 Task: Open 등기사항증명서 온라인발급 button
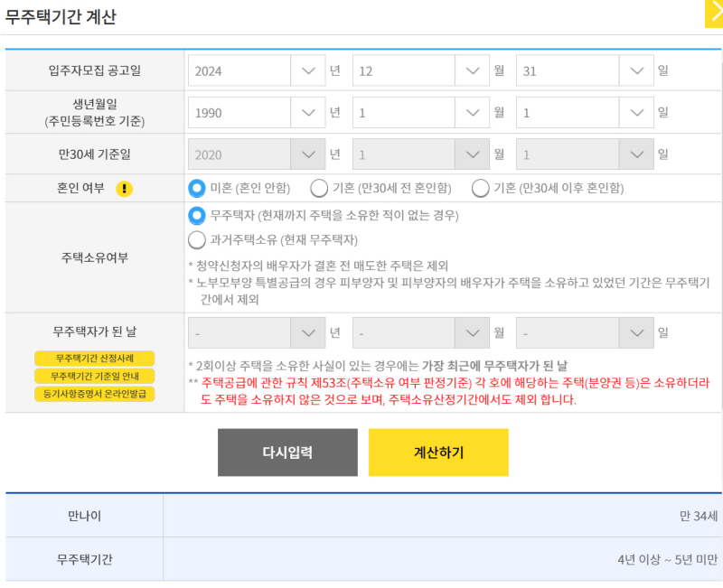click(95, 394)
